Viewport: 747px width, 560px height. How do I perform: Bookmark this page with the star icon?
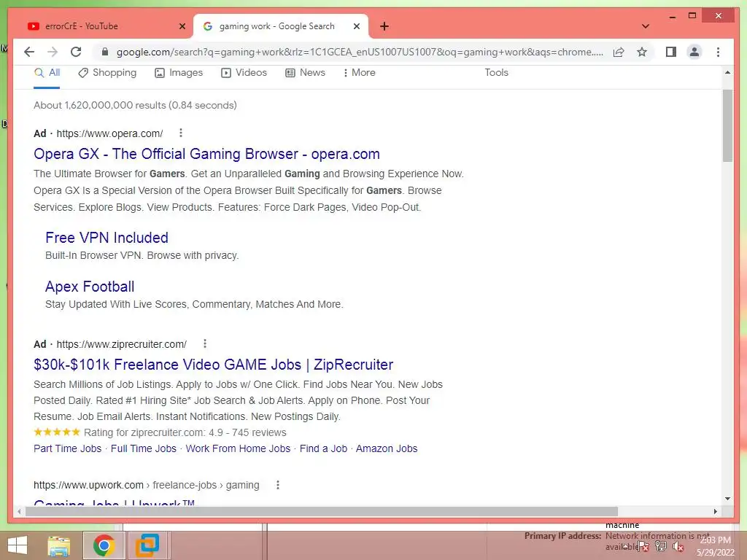(642, 52)
